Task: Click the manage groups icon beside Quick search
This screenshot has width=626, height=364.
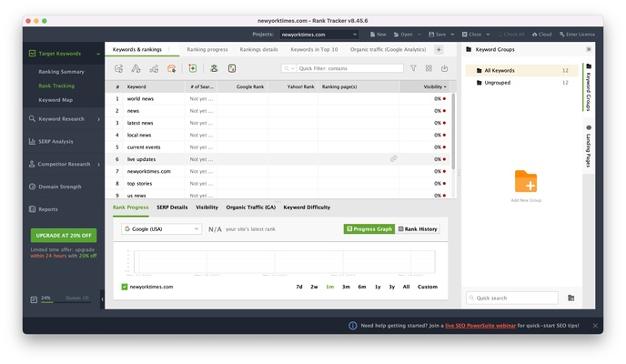Action: point(570,298)
